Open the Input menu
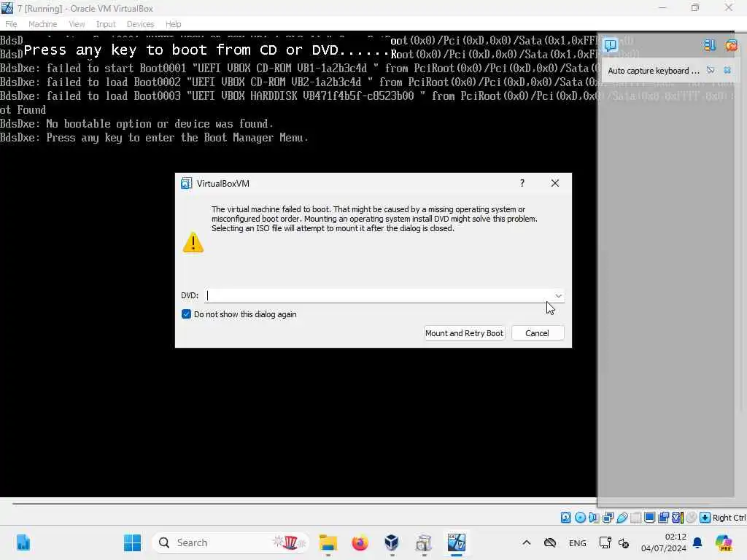Screen dimensions: 747x560 [x=106, y=24]
